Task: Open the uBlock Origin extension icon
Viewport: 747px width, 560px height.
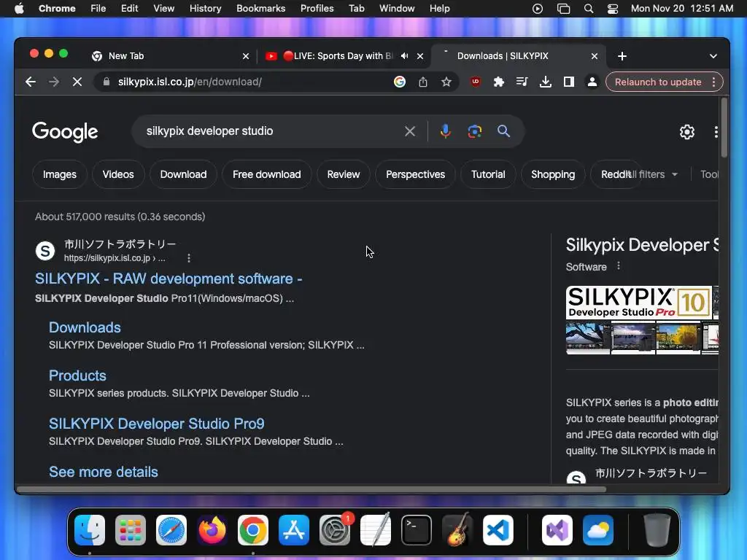Action: point(476,82)
